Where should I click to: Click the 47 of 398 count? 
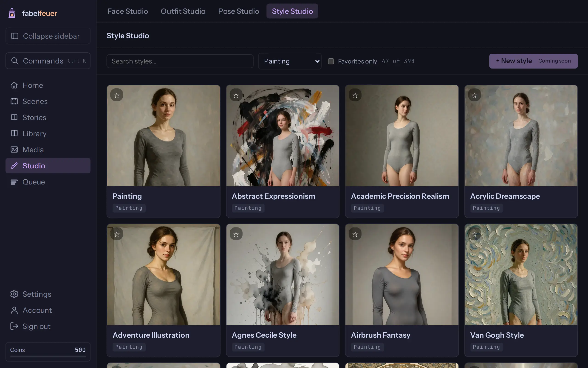pyautogui.click(x=398, y=61)
